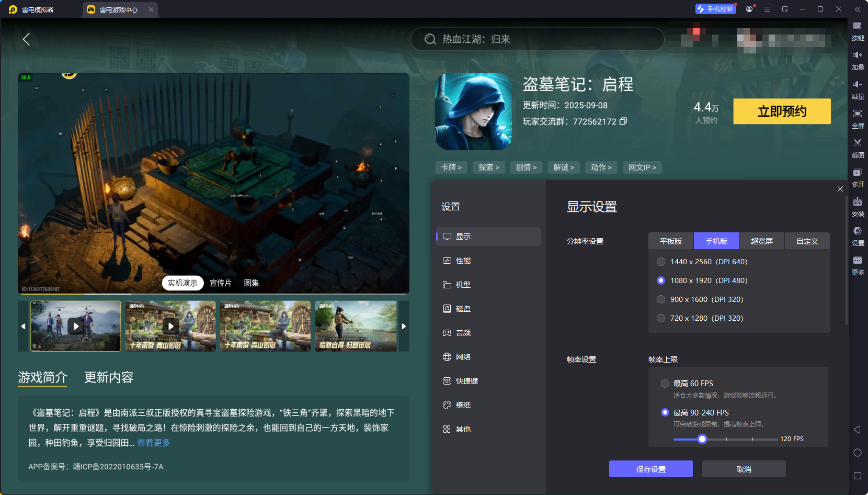This screenshot has width=868, height=495.
Task: Open the 临湖自得 归园田居 thumbnail
Action: point(356,326)
